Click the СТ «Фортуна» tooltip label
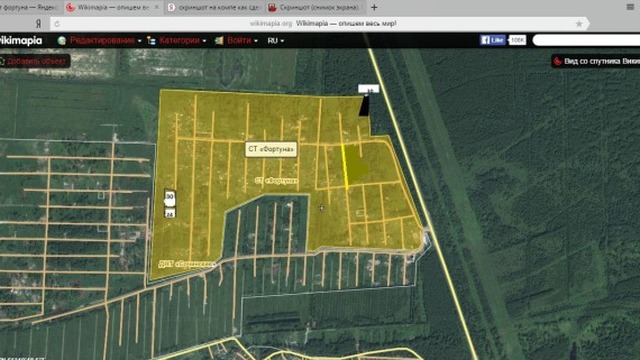Screen dimensions: 640x360 pyautogui.click(x=271, y=149)
